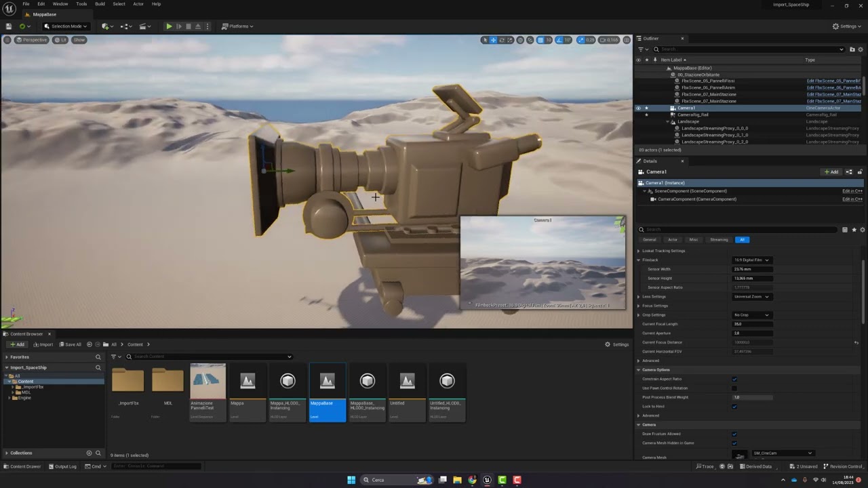The image size is (868, 488).
Task: Open the Cinematics clapperboard menu
Action: click(x=145, y=26)
